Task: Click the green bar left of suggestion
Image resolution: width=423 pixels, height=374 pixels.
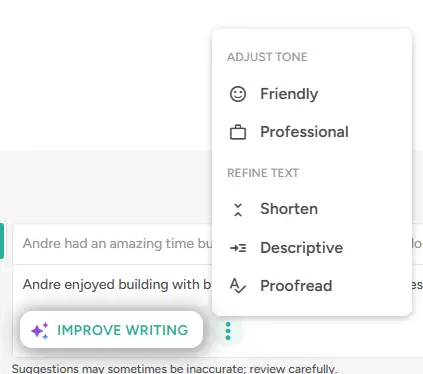Action: (x=2, y=241)
